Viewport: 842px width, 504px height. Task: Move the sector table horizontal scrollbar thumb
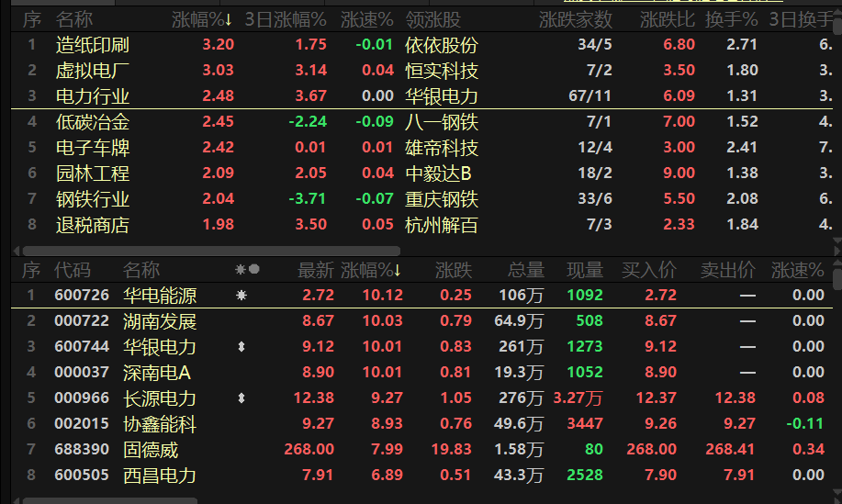coord(211,251)
